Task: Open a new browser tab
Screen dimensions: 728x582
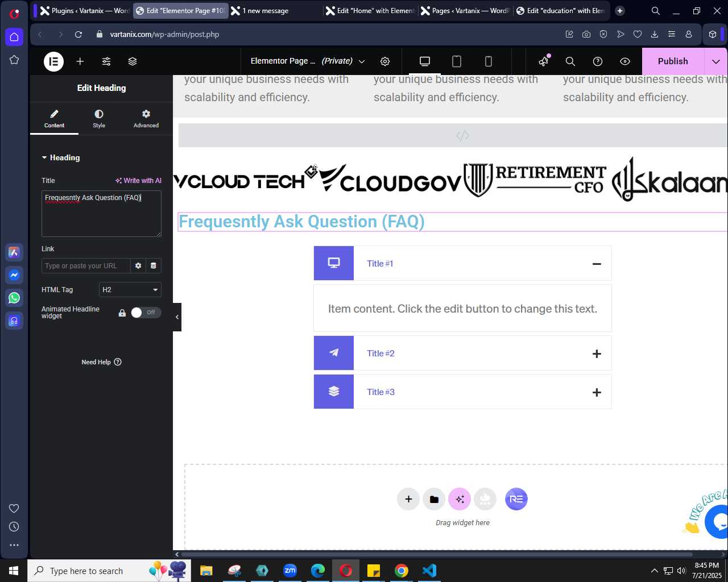Action: 620,11
